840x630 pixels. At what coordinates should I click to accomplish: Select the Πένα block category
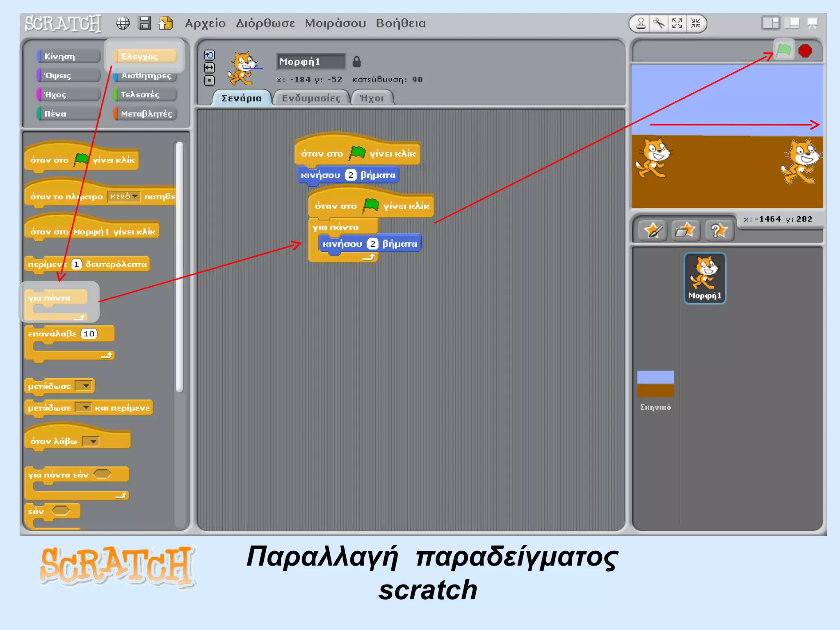click(68, 114)
